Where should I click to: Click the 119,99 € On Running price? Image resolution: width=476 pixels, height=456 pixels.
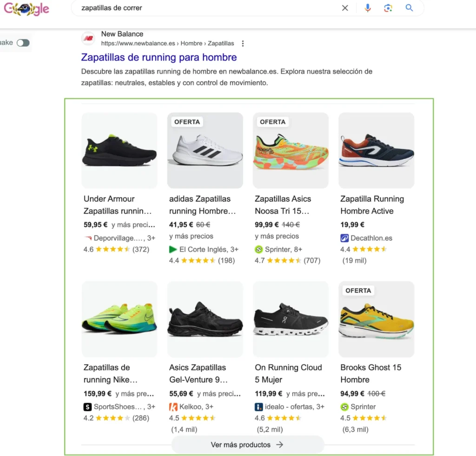click(x=269, y=394)
